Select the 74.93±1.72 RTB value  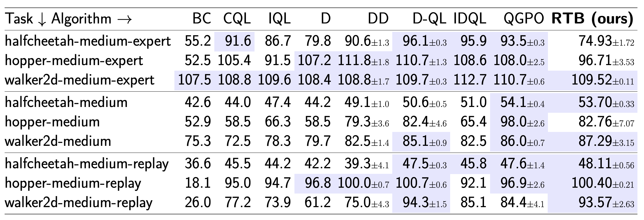click(x=606, y=41)
